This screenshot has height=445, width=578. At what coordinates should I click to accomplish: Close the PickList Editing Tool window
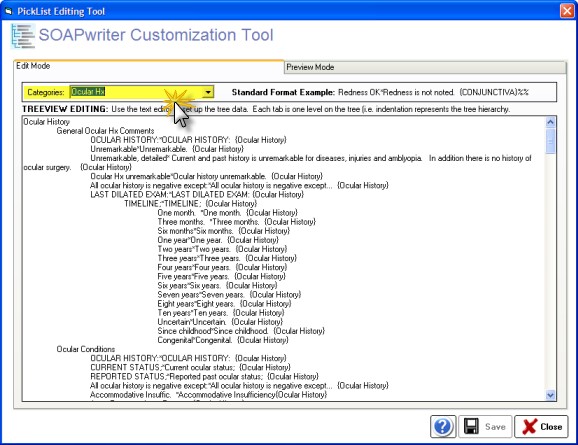coord(567,11)
